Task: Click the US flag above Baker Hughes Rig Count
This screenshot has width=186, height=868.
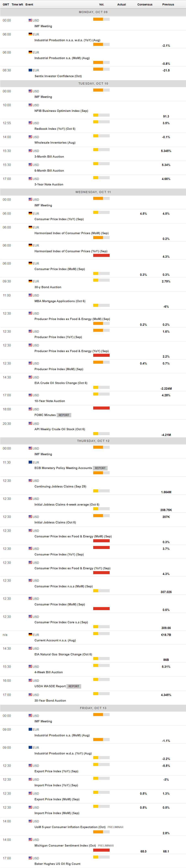Action: (x=30, y=858)
